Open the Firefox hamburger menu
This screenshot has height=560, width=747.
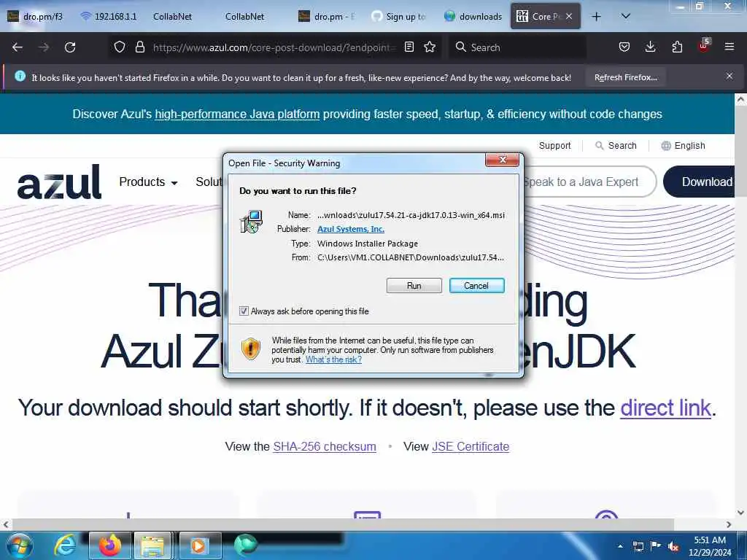click(729, 47)
